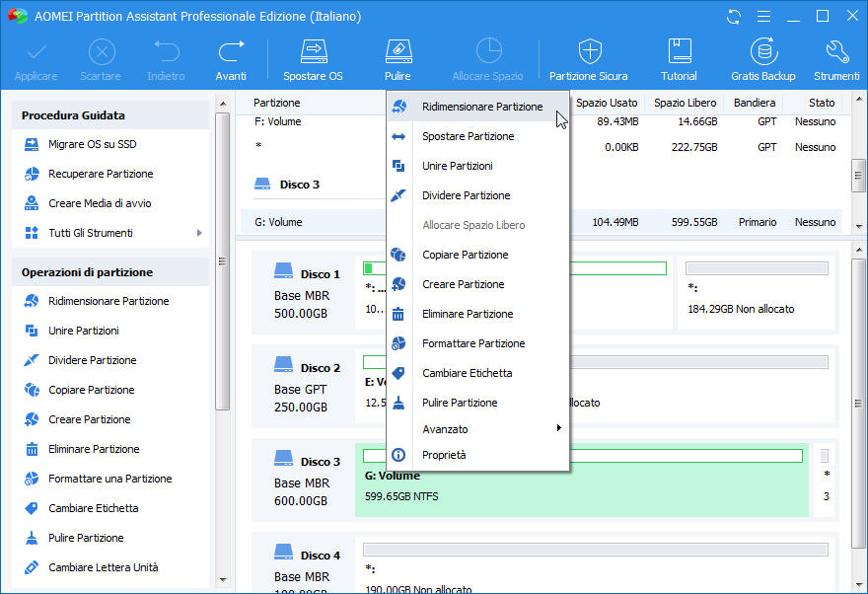Select Cambiare Etichetta in context menu
868x594 pixels.
[x=478, y=374]
